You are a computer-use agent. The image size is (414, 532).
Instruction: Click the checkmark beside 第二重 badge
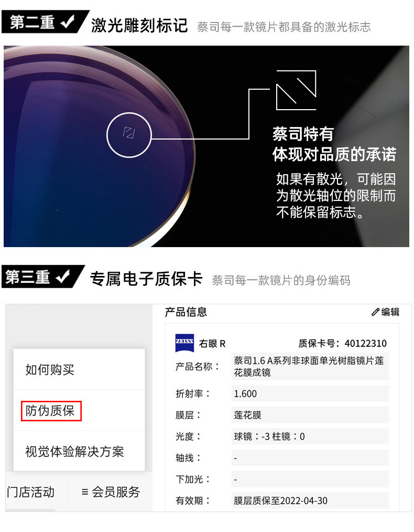[x=68, y=22]
